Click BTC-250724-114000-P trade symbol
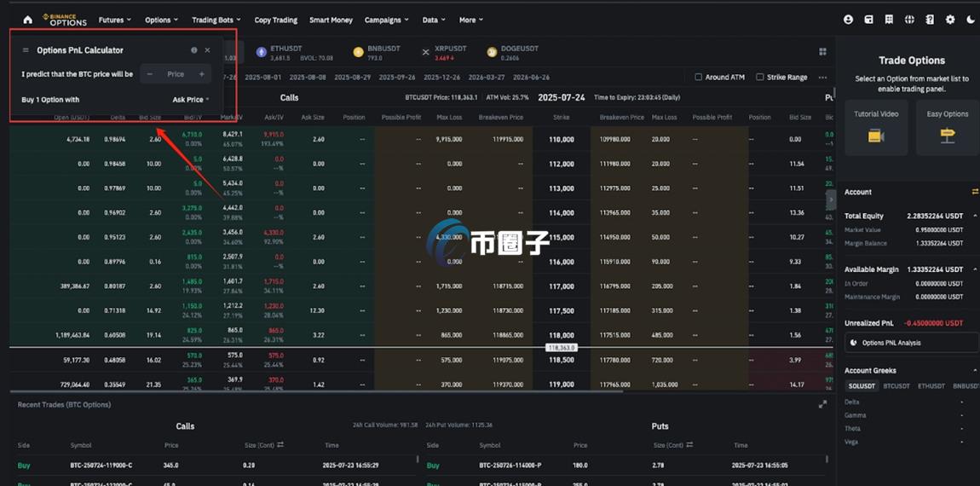 click(x=510, y=466)
